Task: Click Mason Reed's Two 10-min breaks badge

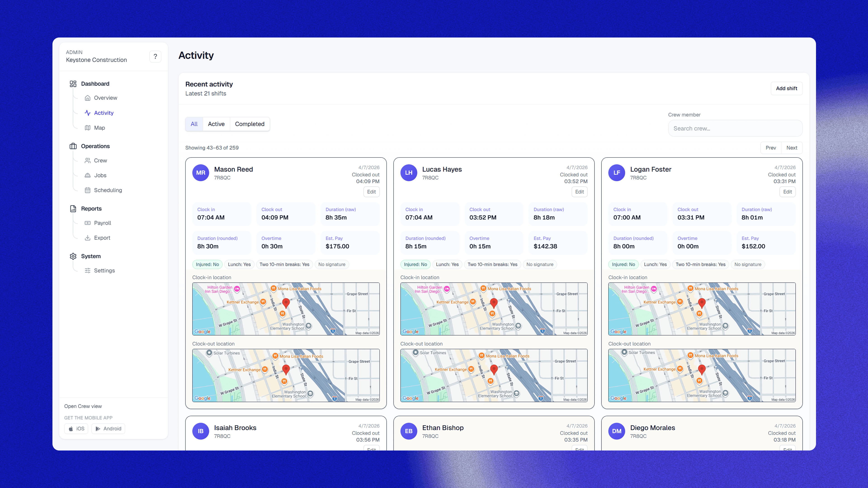Action: (x=284, y=265)
